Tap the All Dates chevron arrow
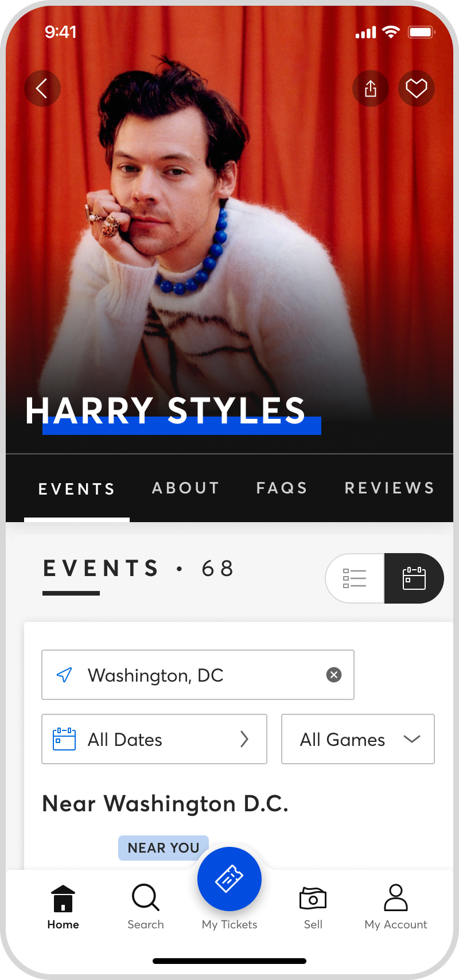Image resolution: width=459 pixels, height=980 pixels. point(244,739)
